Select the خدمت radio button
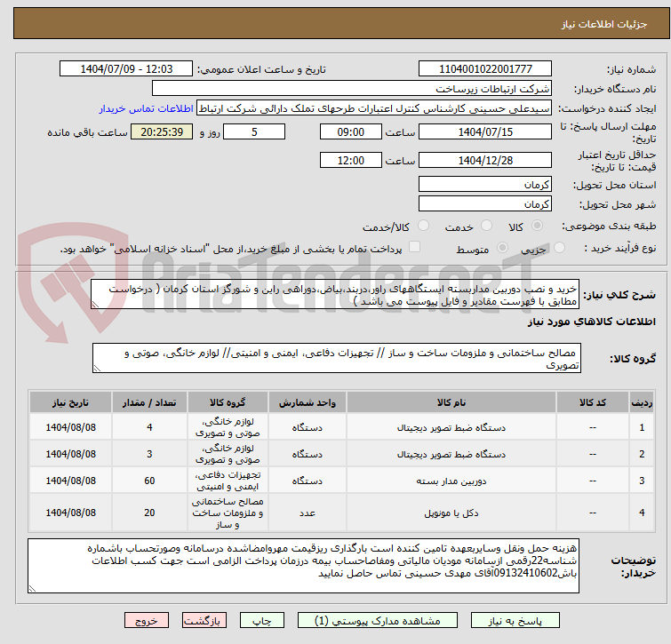671x644 pixels. coord(486,226)
